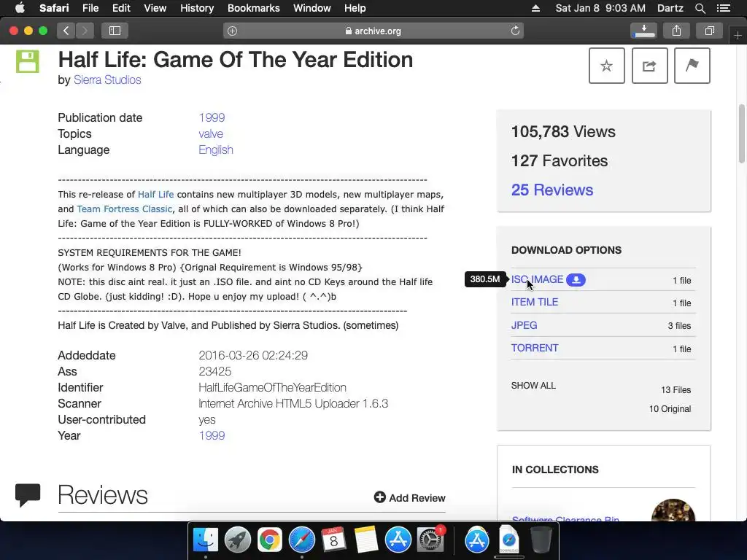Open the Edit menu

coord(121,8)
